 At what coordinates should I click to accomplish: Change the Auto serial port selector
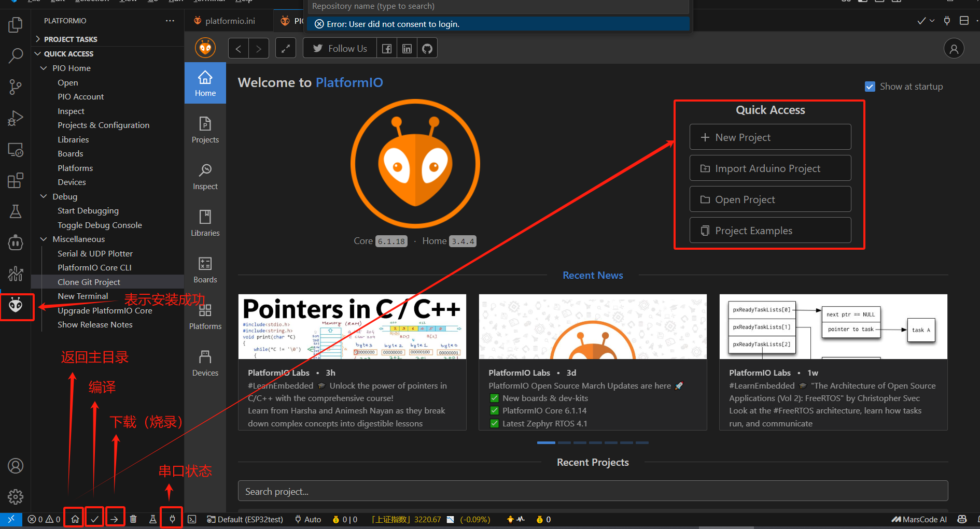[x=308, y=519]
